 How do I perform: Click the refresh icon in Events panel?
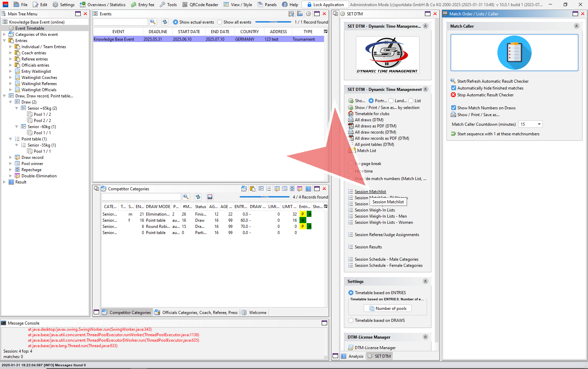[165, 22]
